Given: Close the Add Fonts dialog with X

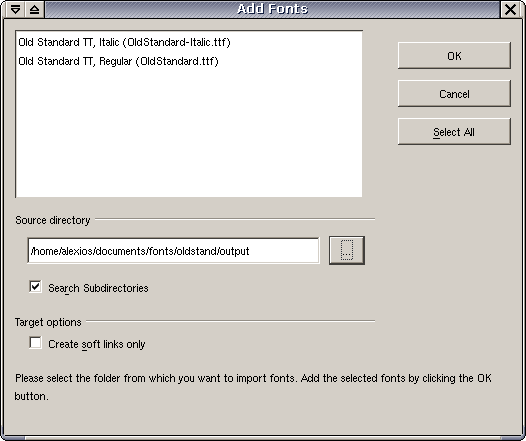Looking at the screenshot, I should (x=510, y=9).
